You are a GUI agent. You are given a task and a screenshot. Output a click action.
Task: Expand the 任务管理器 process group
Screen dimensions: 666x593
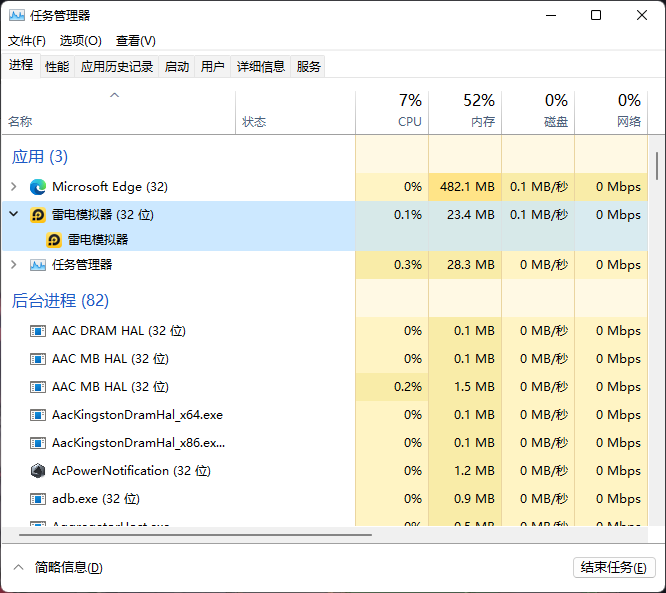(13, 265)
